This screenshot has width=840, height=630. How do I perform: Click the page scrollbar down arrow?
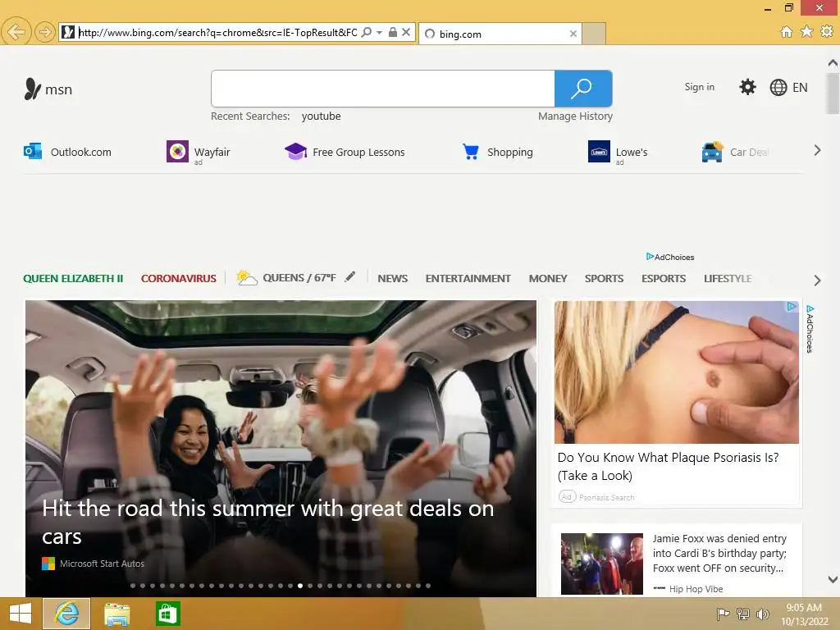833,579
